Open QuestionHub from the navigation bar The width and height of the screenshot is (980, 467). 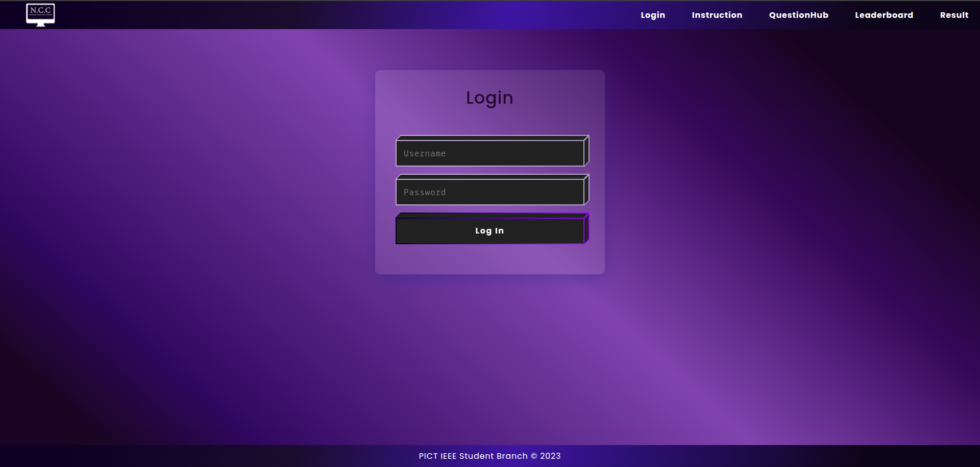798,15
